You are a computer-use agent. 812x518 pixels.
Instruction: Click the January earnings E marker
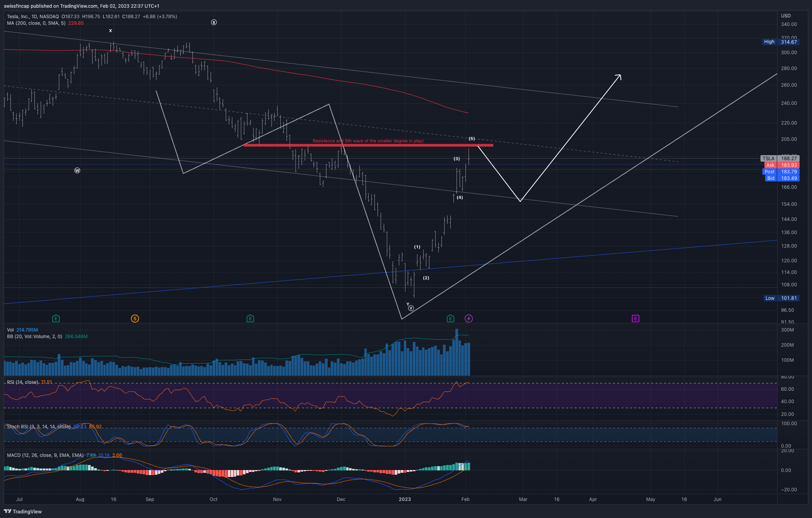(x=450, y=319)
